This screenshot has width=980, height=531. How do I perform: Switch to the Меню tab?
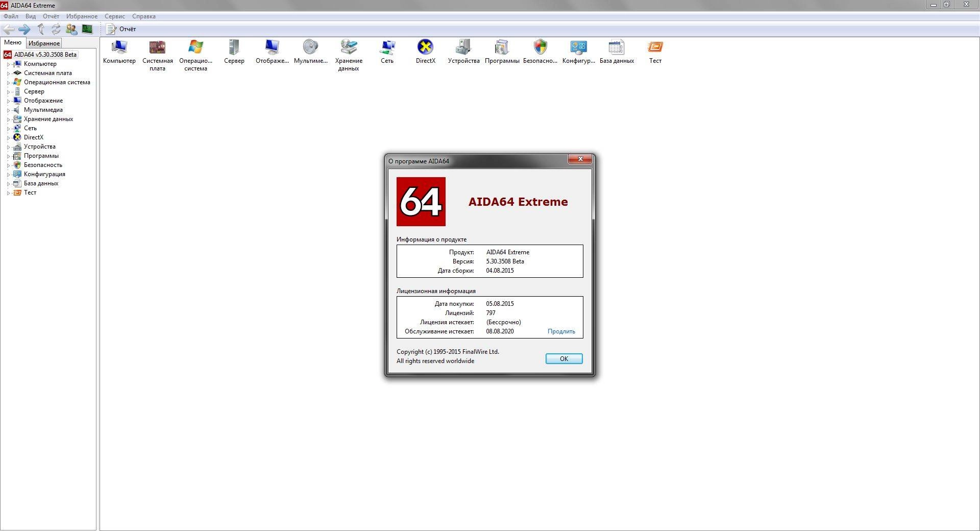[13, 43]
